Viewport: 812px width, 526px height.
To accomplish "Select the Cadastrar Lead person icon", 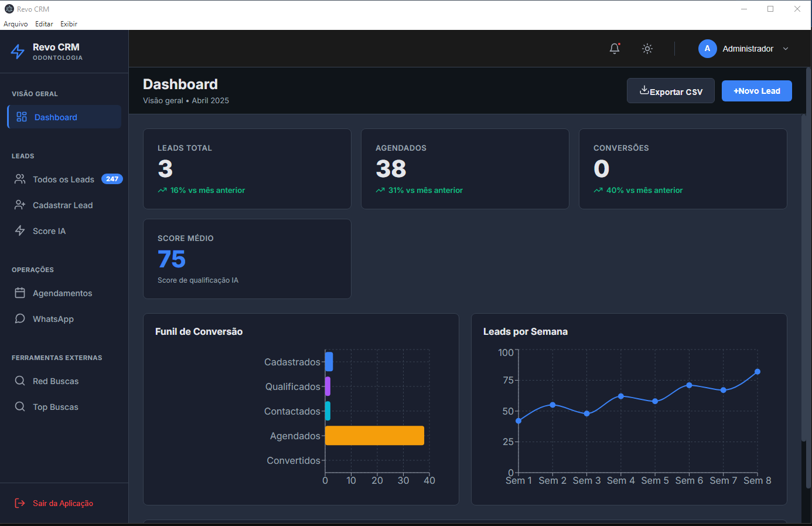I will tap(19, 205).
